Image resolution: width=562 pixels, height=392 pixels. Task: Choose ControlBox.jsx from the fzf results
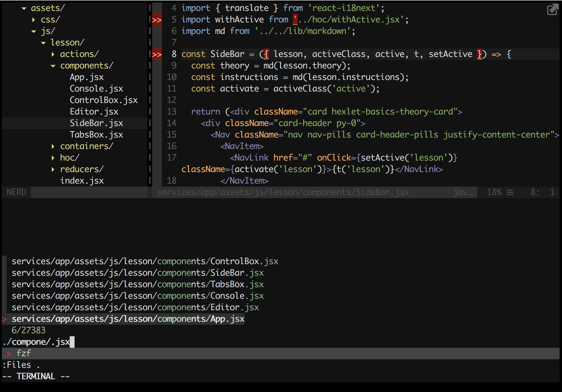[145, 261]
